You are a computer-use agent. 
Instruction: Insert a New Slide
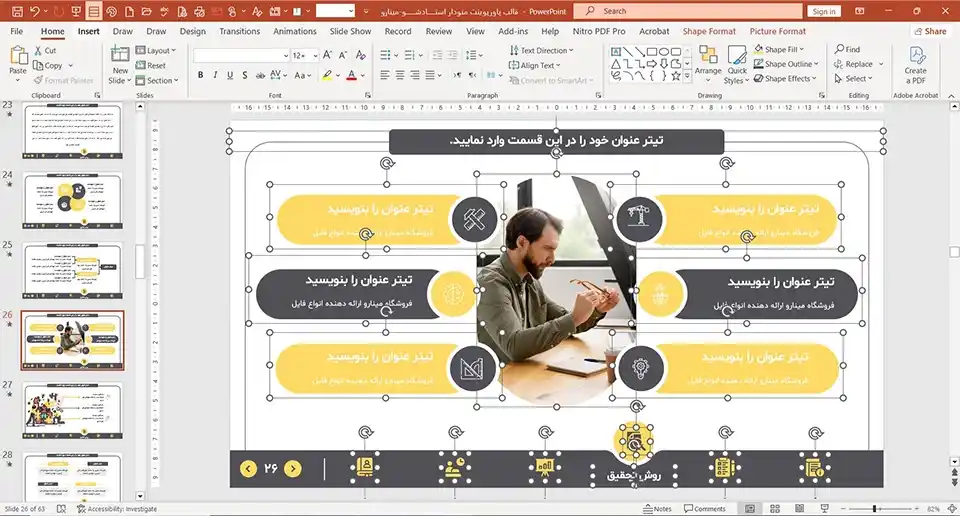coord(120,65)
